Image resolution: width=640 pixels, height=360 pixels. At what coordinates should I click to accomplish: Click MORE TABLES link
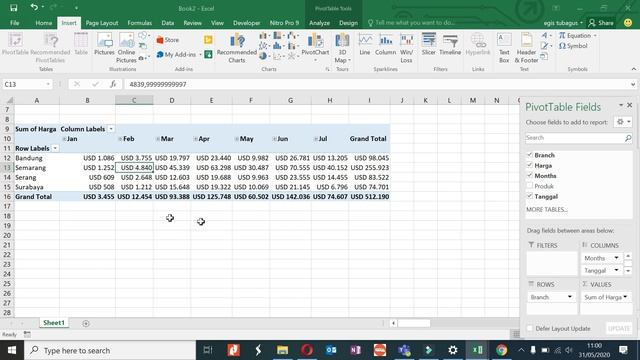pyautogui.click(x=547, y=209)
